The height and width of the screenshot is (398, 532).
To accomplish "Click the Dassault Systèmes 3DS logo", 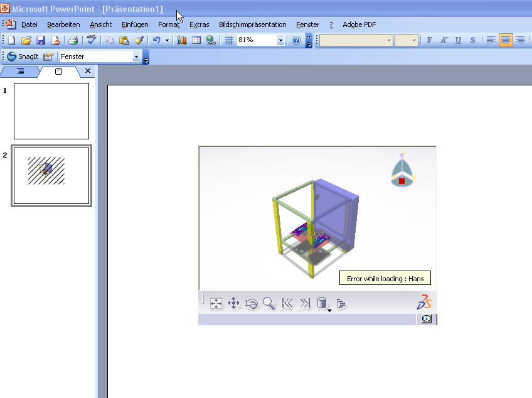I will (424, 302).
